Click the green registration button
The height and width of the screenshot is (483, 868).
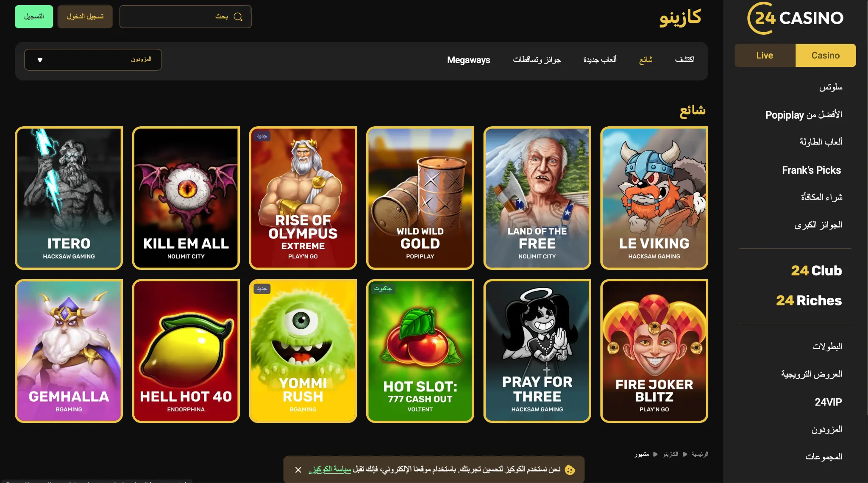(34, 17)
